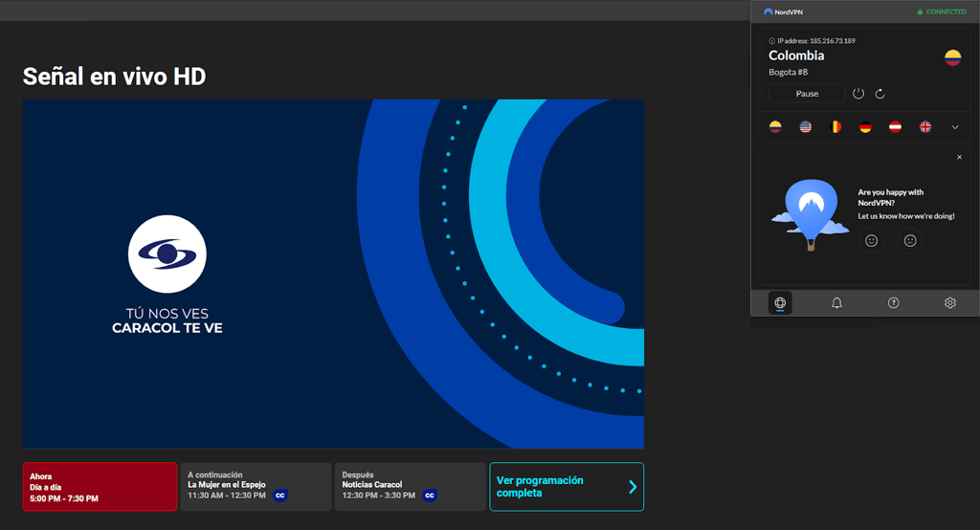Click the 5:00 PM - 7:30 PM time

point(64,498)
